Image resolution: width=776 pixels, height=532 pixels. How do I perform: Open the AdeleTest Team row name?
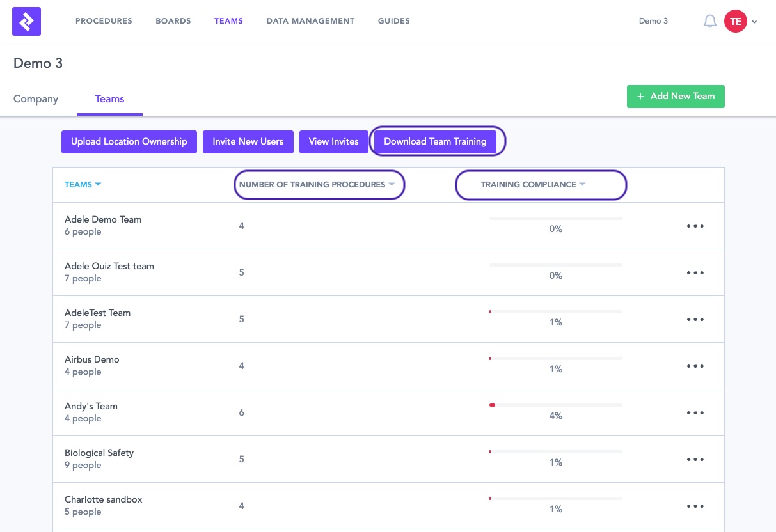[x=97, y=313]
